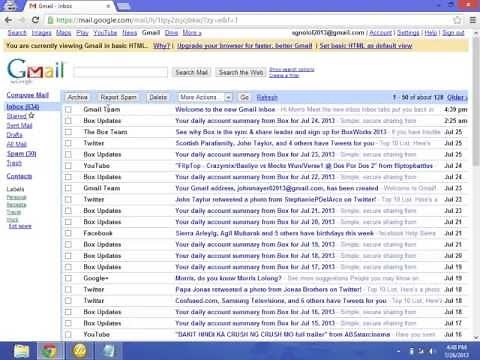Screen dimensions: 480x360
Task: Click the Sign out link
Action: point(453,33)
